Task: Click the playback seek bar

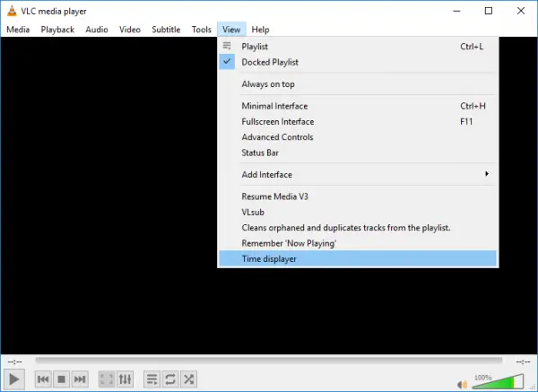Action: pos(269,361)
